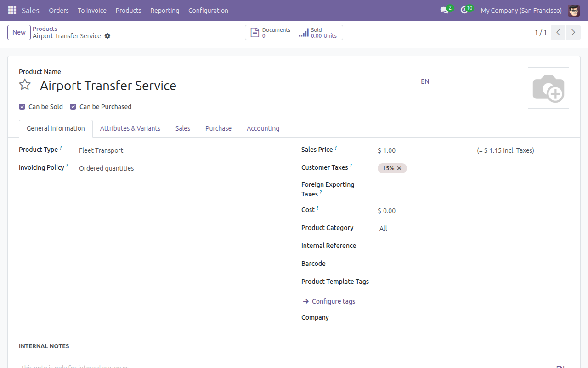Uncheck the Can be Sold checkbox
Viewport: 588px width, 368px height.
click(22, 107)
